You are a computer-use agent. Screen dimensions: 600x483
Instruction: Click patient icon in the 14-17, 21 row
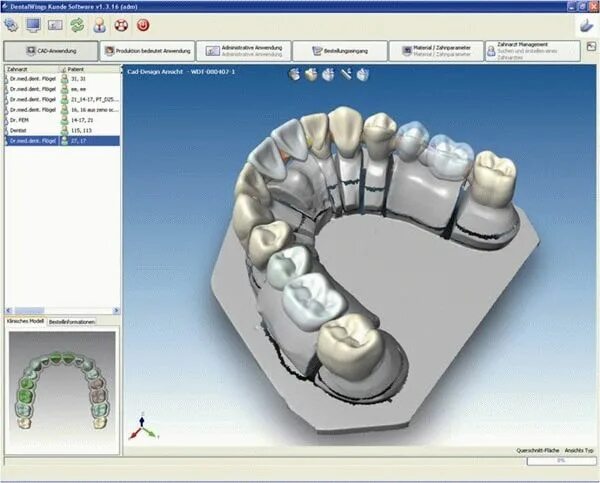coord(64,120)
